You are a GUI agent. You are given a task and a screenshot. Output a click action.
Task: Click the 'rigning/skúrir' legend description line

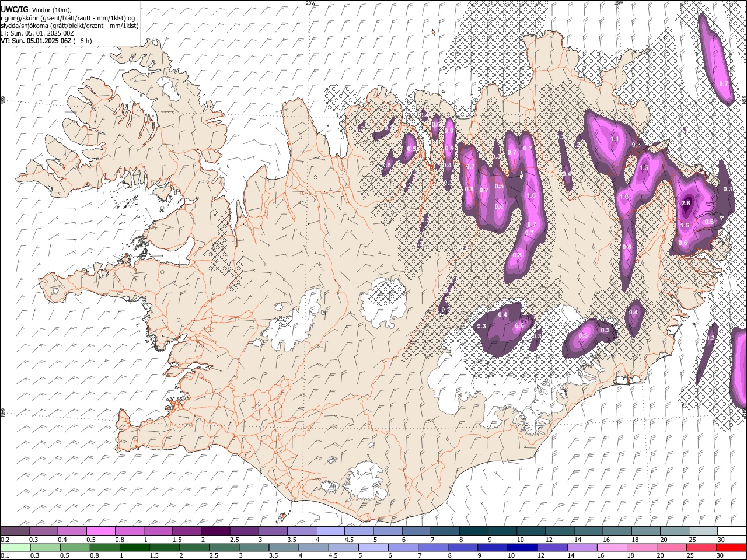pos(68,17)
